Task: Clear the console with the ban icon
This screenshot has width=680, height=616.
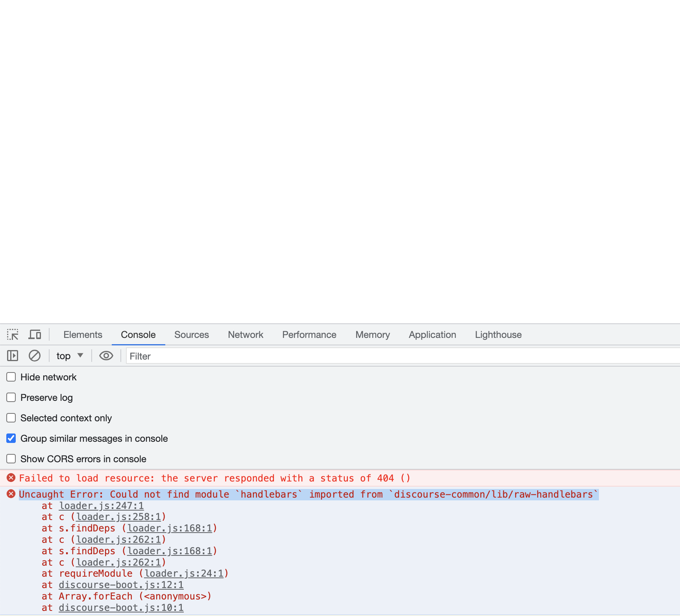Action: (35, 356)
